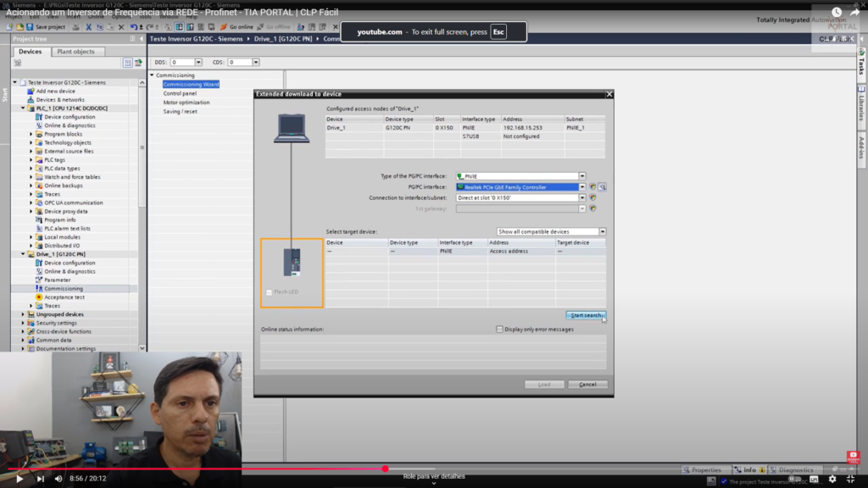This screenshot has width=868, height=488.
Task: Click the Go online toolbar button
Action: coord(237,27)
